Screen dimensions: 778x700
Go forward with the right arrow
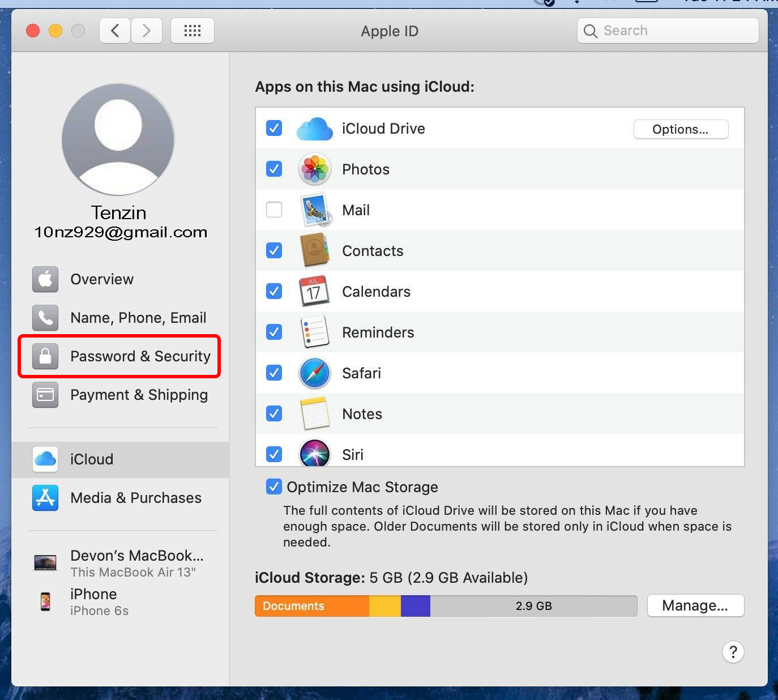147,31
